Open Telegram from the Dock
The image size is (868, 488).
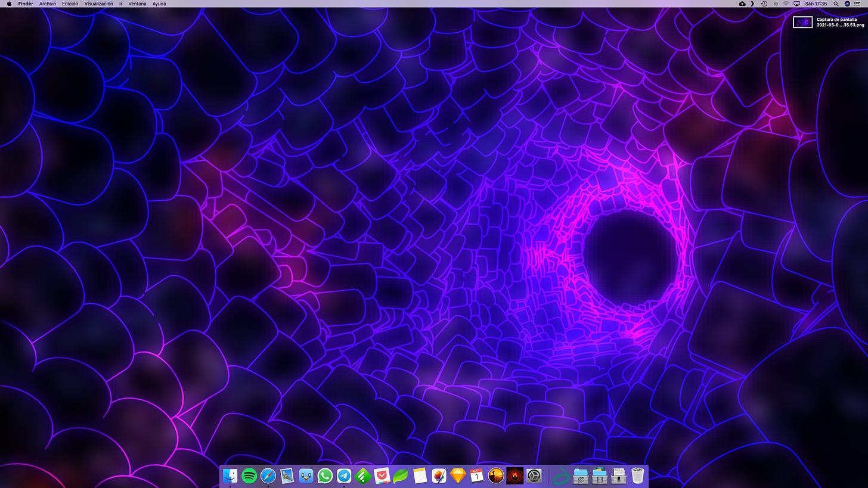tap(344, 475)
